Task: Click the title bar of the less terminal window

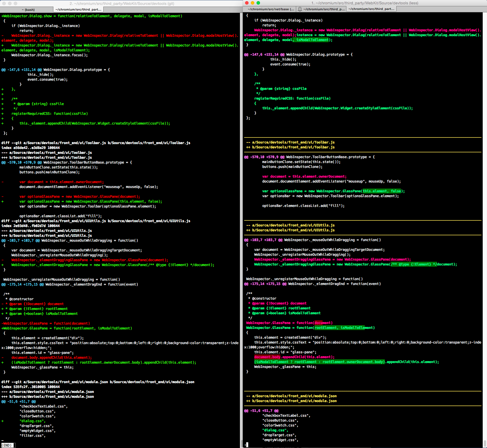Action: click(x=364, y=3)
